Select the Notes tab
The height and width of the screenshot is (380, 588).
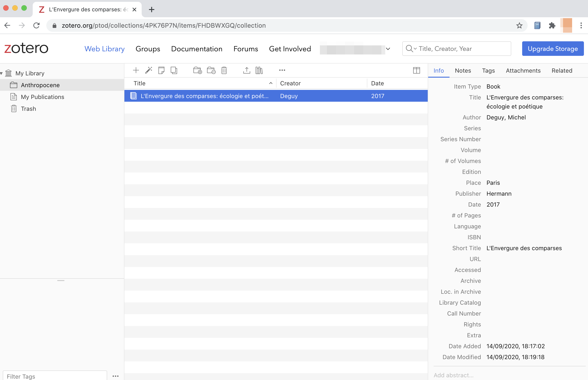click(x=462, y=70)
